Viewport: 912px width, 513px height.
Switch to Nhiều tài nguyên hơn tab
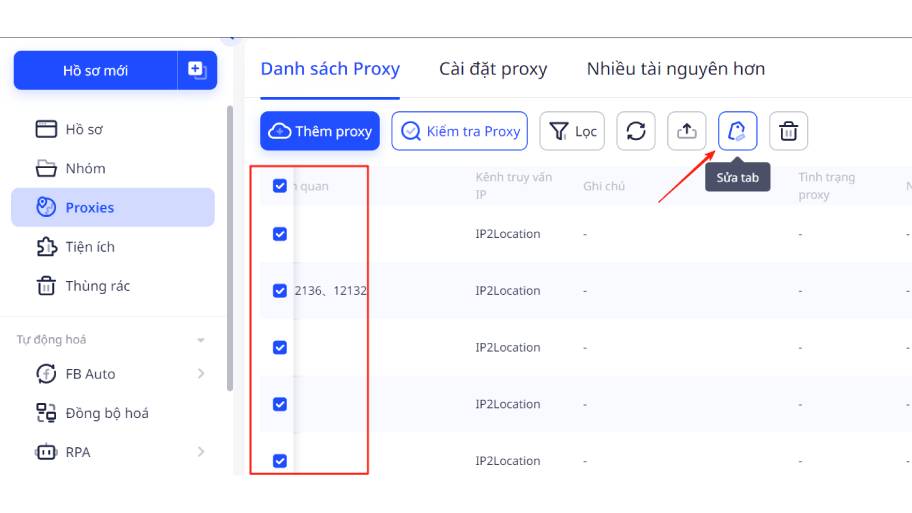pyautogui.click(x=675, y=69)
